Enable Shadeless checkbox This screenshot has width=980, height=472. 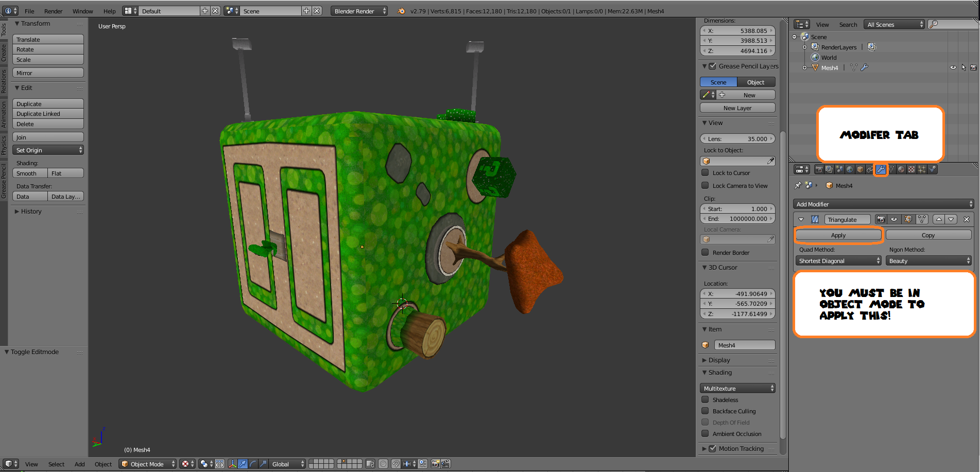[x=705, y=399]
